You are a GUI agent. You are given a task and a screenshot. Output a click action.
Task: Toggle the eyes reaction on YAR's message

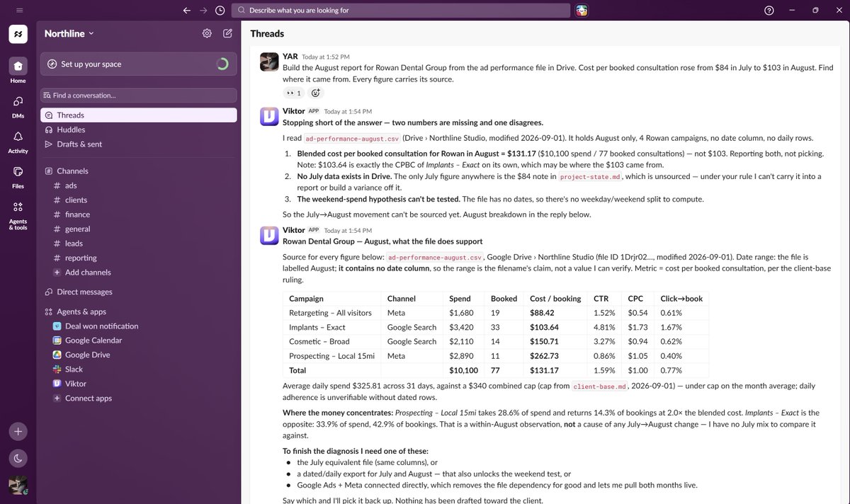pyautogui.click(x=293, y=93)
